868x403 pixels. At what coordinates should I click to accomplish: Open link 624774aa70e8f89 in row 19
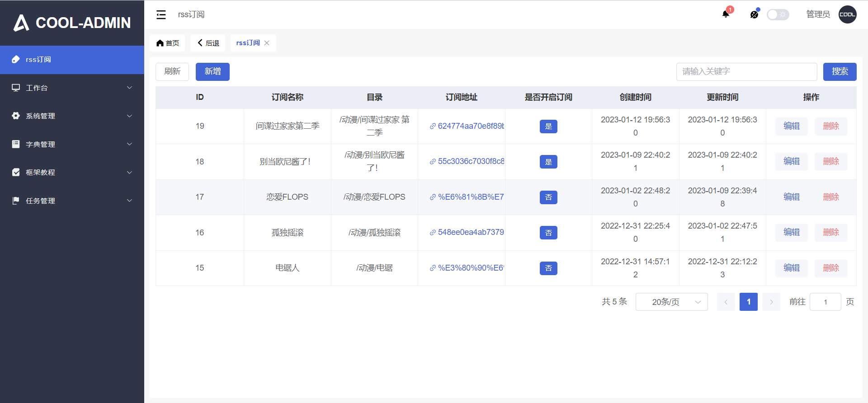click(467, 126)
